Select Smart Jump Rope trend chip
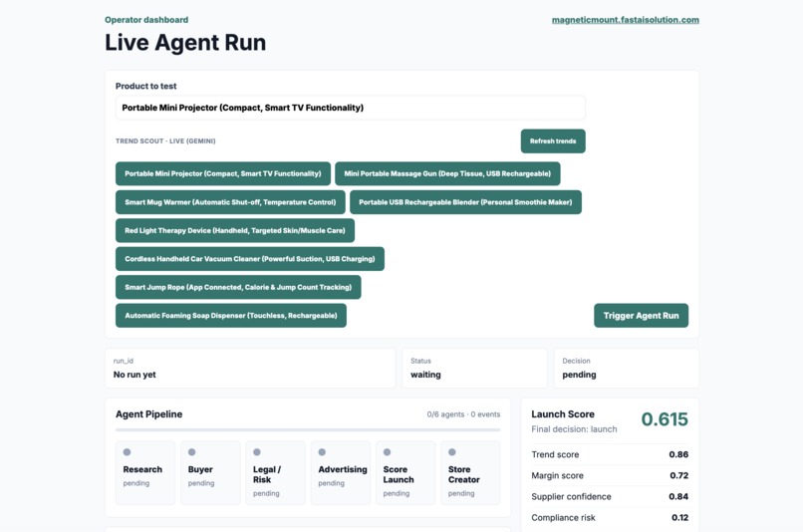This screenshot has width=803, height=532. tap(238, 287)
